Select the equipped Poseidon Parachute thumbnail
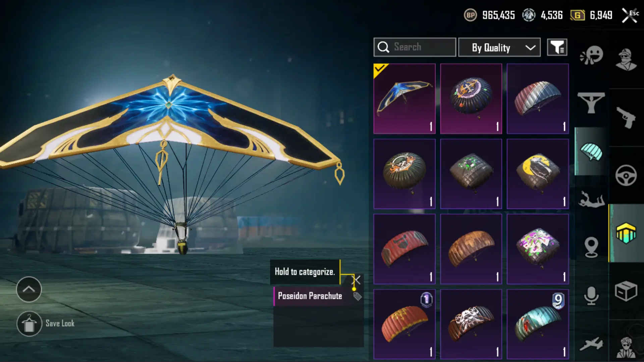This screenshot has width=644, height=362. tap(405, 99)
